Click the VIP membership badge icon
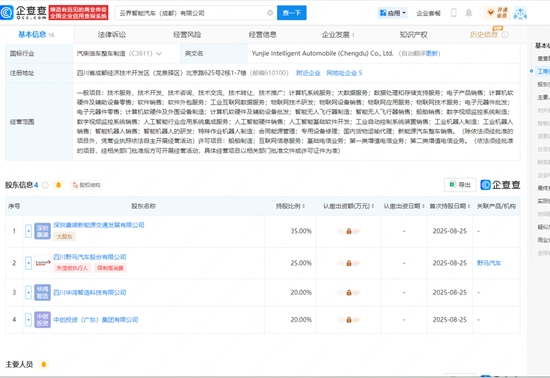550x378 pixels. [x=497, y=13]
